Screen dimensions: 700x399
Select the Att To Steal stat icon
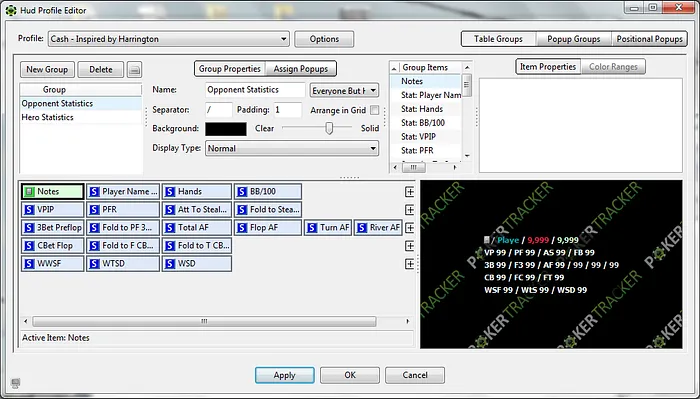170,209
